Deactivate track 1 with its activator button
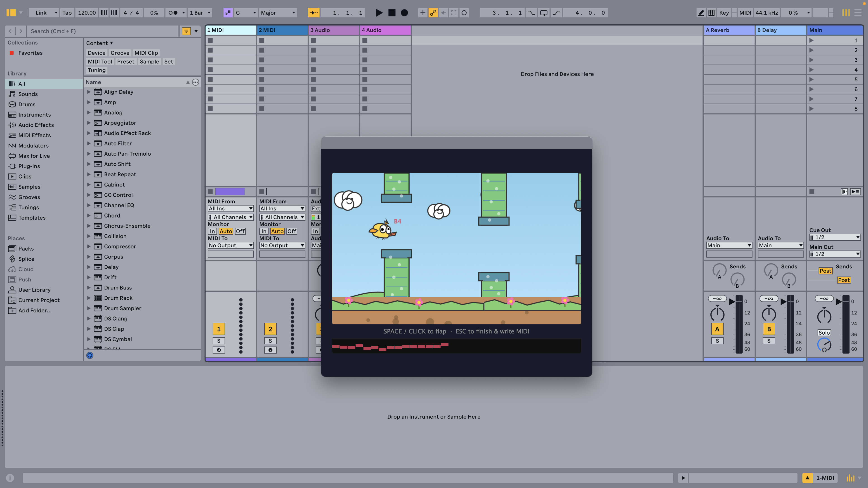868x488 pixels. pyautogui.click(x=219, y=329)
